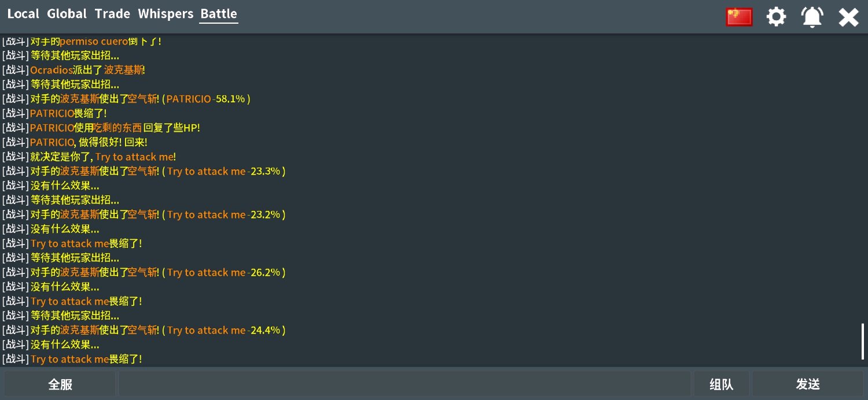Select the Battle tab
Viewport: 868px width, 400px height.
(219, 14)
